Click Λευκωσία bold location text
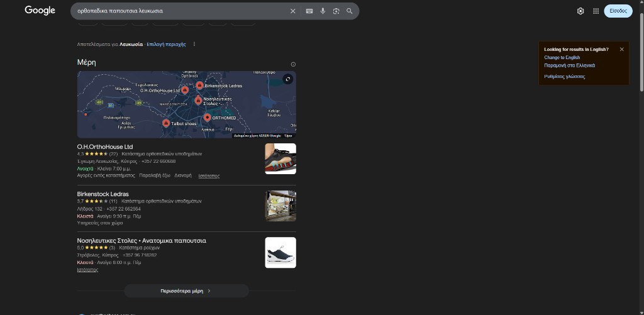 131,44
